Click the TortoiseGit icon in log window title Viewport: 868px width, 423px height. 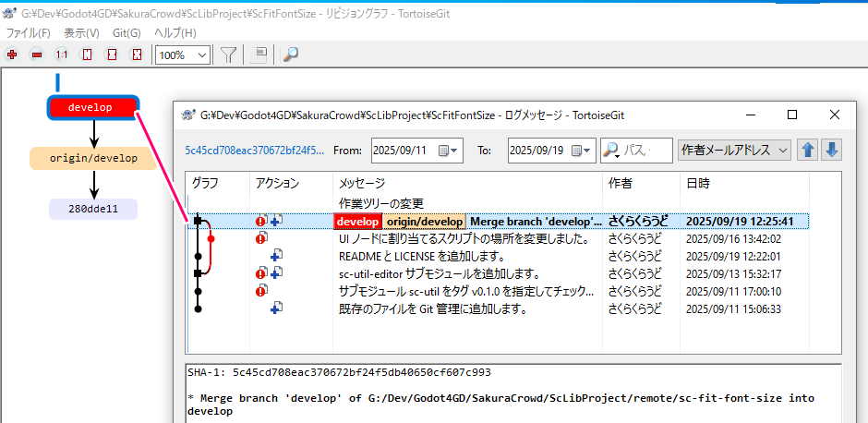tap(190, 115)
